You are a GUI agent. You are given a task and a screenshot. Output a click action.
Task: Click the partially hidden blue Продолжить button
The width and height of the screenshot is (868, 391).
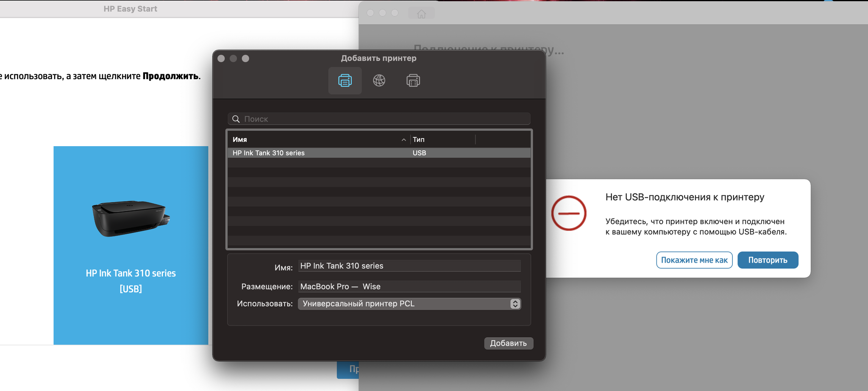348,369
